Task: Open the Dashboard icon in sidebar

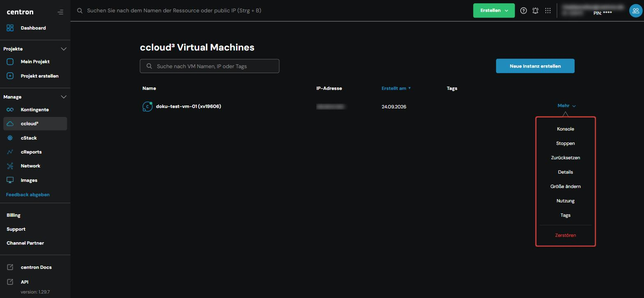Action: pos(10,28)
